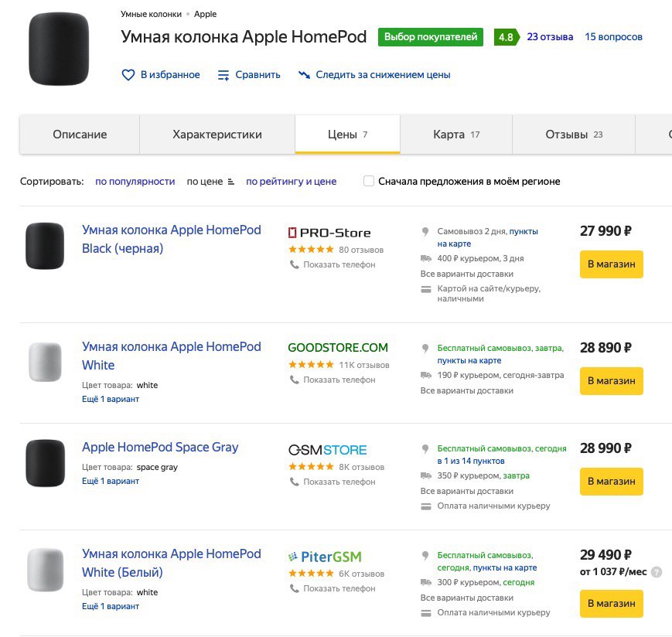Enable offers in my region checkbox

click(x=369, y=181)
